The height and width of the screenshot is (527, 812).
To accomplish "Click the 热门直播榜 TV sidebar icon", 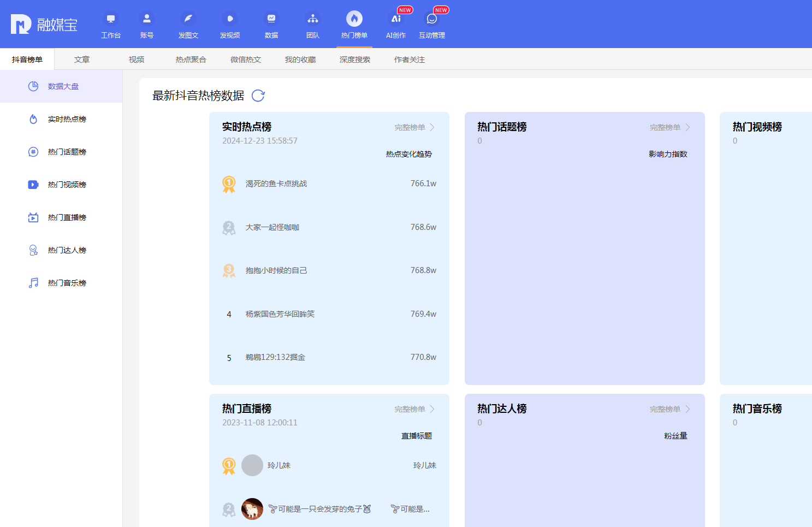I will 33,217.
